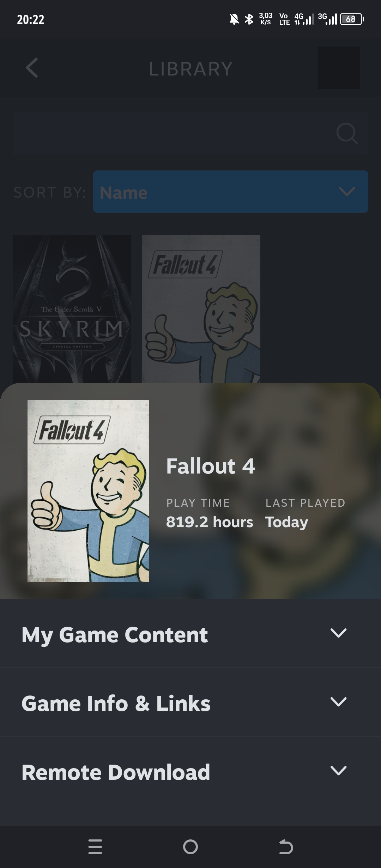
Task: Tap the Android back navigation icon
Action: pyautogui.click(x=286, y=847)
